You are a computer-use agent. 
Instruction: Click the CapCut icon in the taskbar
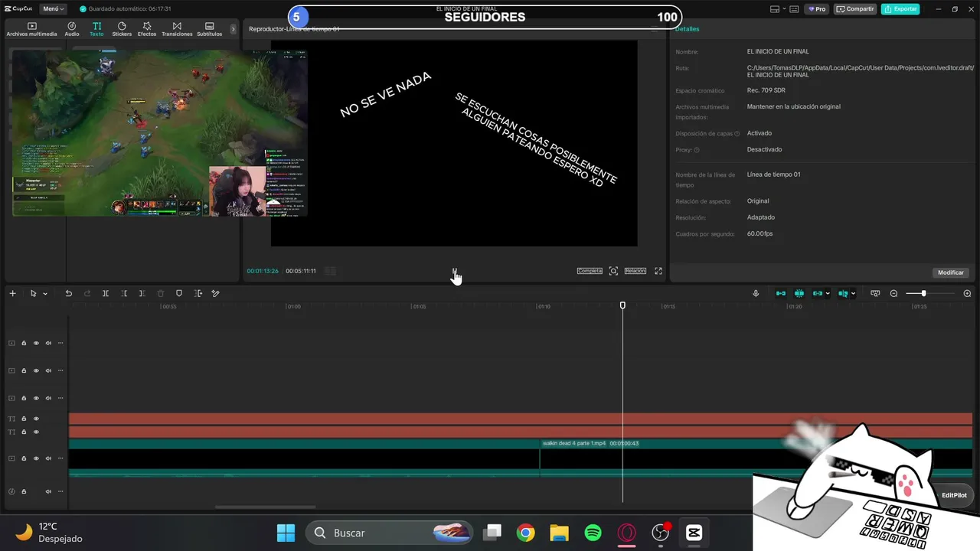tap(694, 533)
